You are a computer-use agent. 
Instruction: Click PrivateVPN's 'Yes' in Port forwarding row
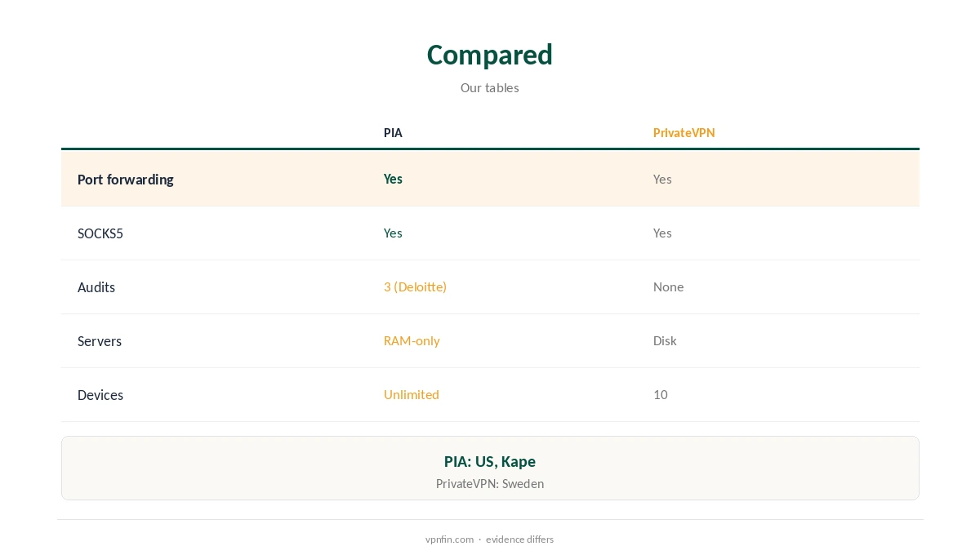(x=662, y=179)
